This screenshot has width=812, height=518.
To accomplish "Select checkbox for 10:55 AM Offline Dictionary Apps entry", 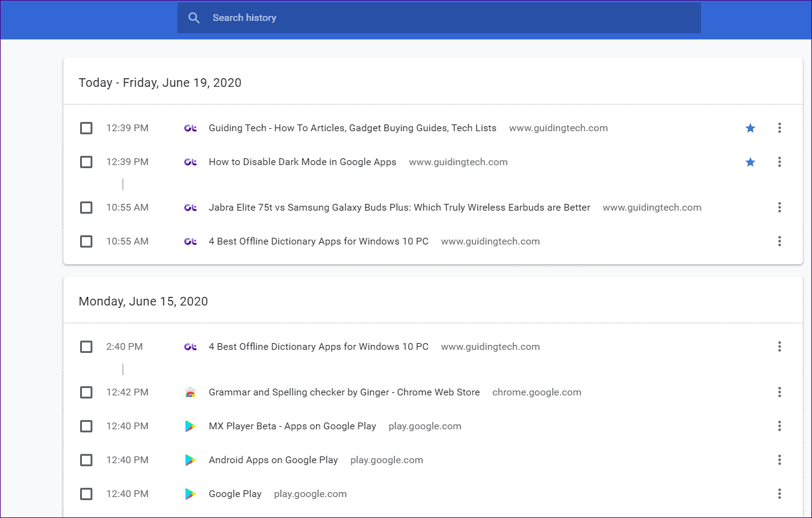I will 86,241.
